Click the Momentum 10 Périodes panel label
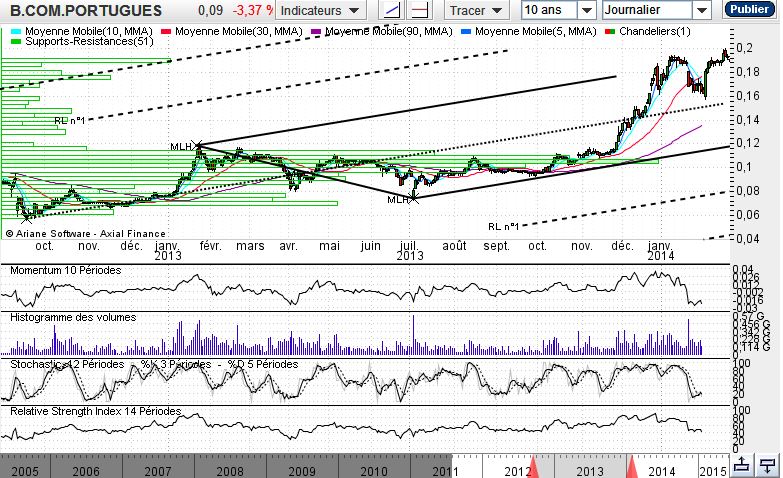Screen dimensions: 783x478 pyautogui.click(x=65, y=270)
